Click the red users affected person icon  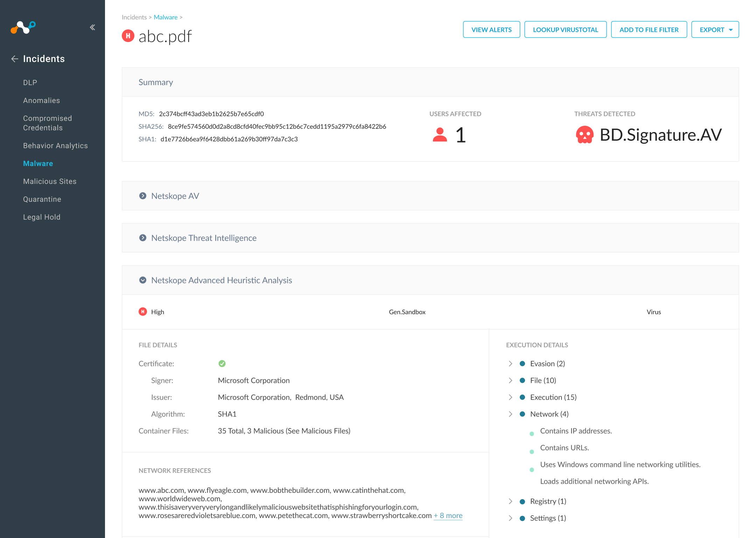(x=440, y=135)
